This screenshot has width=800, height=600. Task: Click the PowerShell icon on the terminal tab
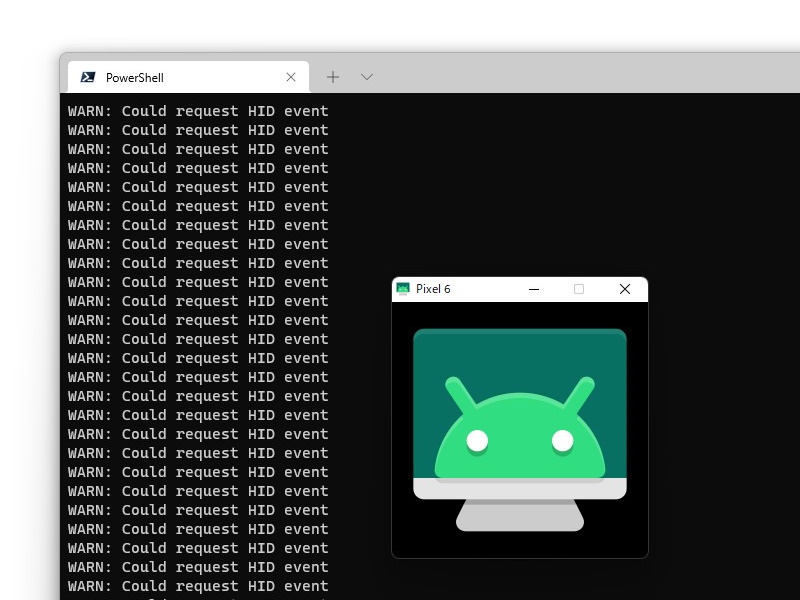[90, 77]
